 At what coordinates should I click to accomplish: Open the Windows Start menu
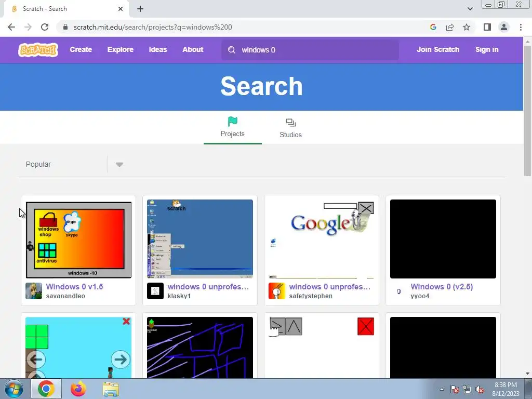14,389
